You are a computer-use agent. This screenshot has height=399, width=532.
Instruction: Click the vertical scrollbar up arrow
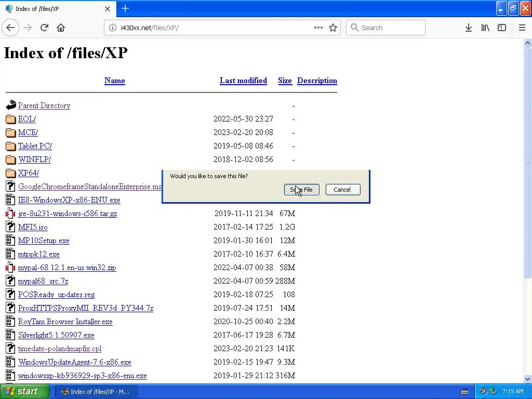[x=528, y=43]
